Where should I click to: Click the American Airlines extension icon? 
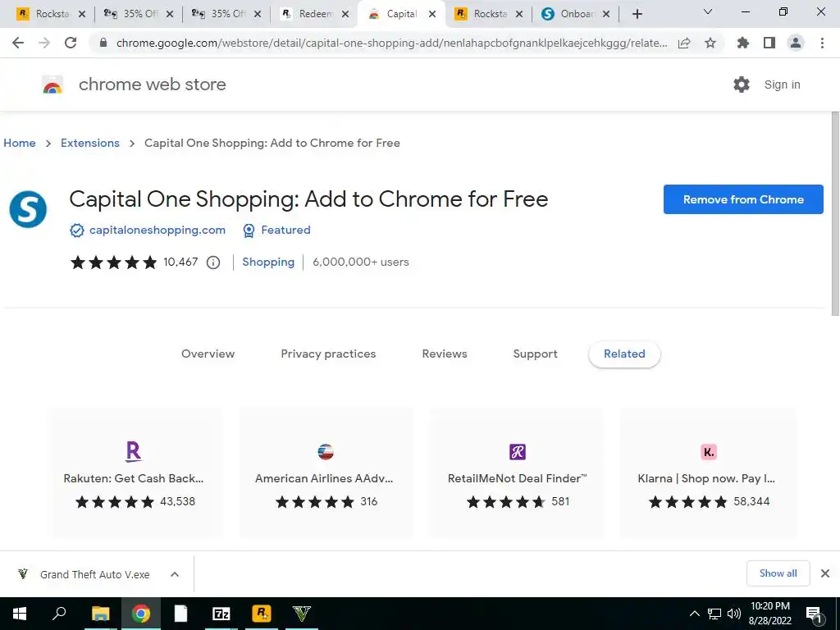pyautogui.click(x=325, y=452)
